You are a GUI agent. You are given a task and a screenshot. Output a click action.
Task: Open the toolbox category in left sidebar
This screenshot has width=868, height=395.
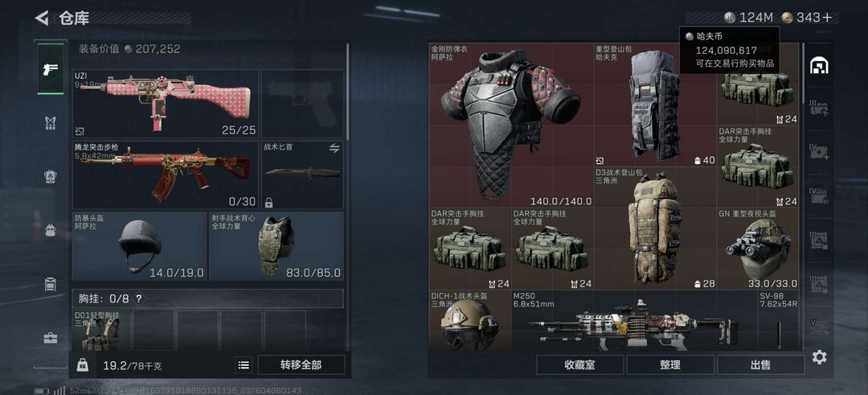[51, 337]
